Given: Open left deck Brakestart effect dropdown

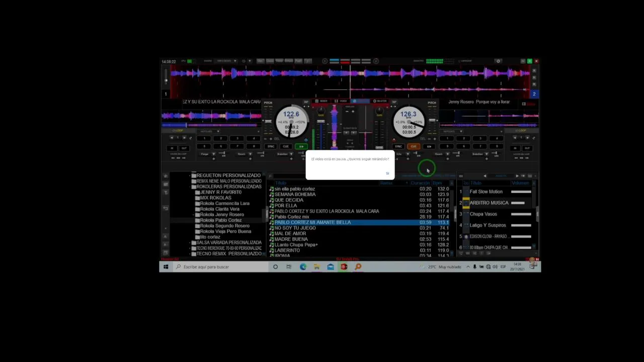Looking at the screenshot, I should (291, 154).
